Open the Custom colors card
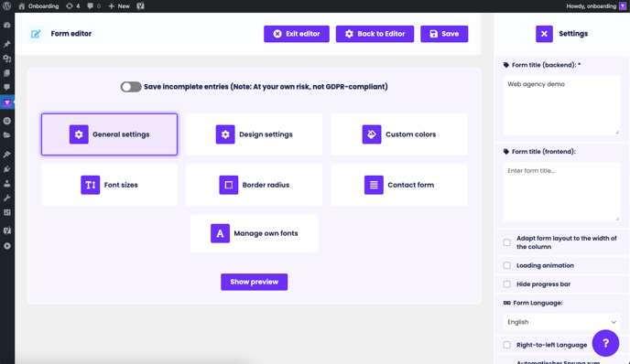The width and height of the screenshot is (630, 364). pos(399,134)
